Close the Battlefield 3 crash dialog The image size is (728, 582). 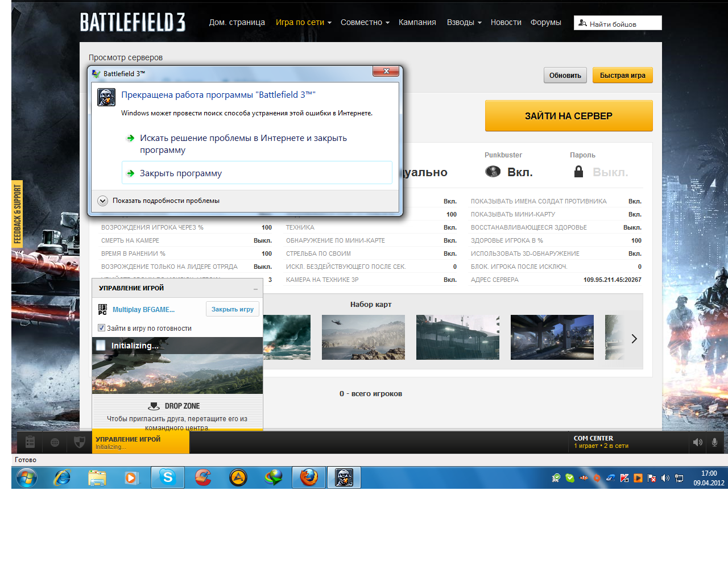[386, 71]
